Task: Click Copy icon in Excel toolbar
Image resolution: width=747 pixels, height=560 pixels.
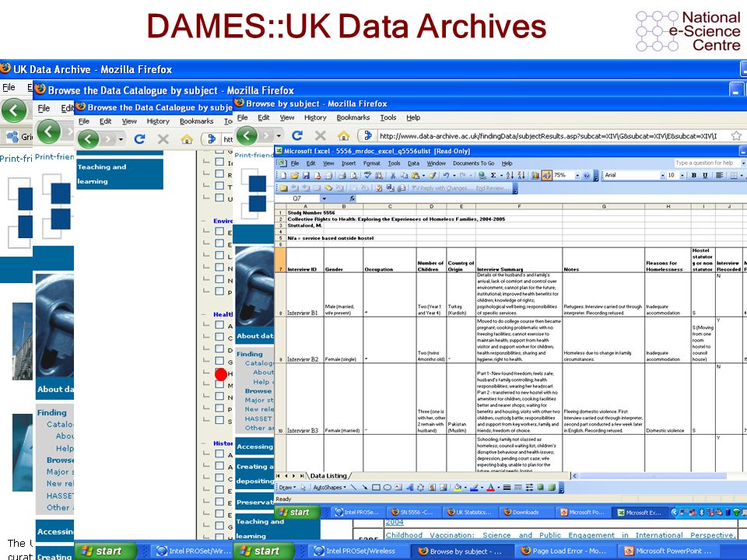Action: click(x=404, y=175)
